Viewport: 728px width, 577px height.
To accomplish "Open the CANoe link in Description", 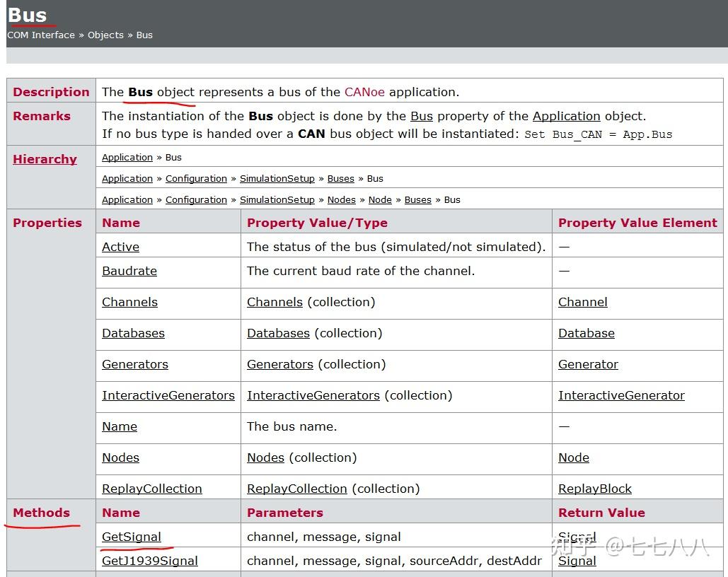I will pos(364,92).
